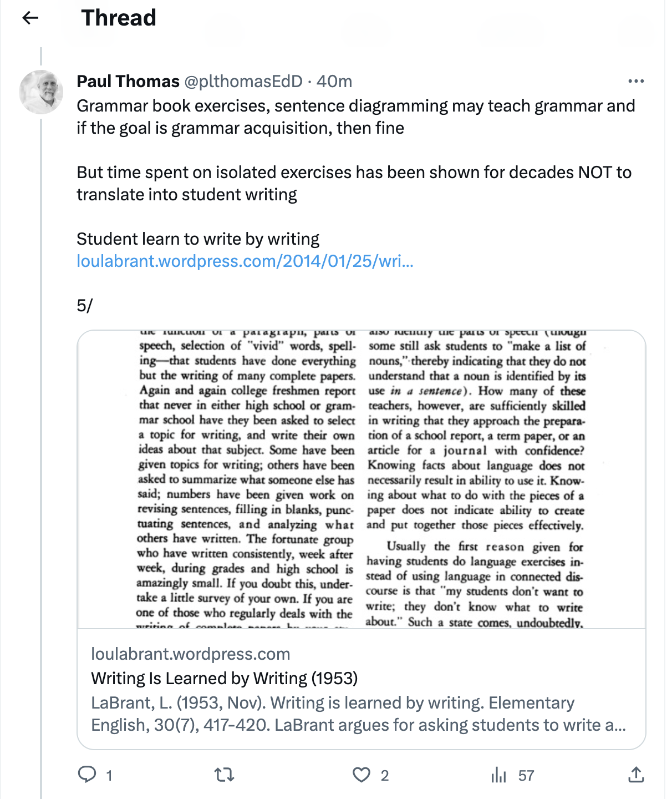Click the reply speech bubble icon
This screenshot has height=799, width=672.
point(87,774)
